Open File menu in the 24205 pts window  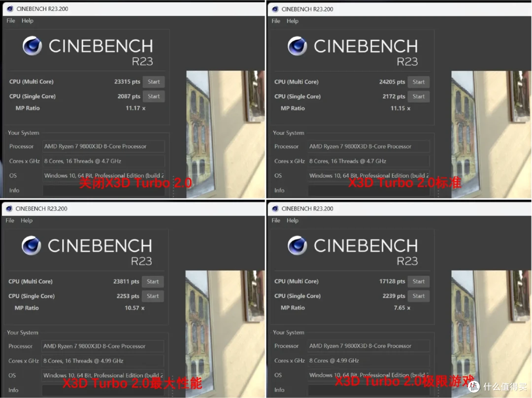pyautogui.click(x=276, y=21)
